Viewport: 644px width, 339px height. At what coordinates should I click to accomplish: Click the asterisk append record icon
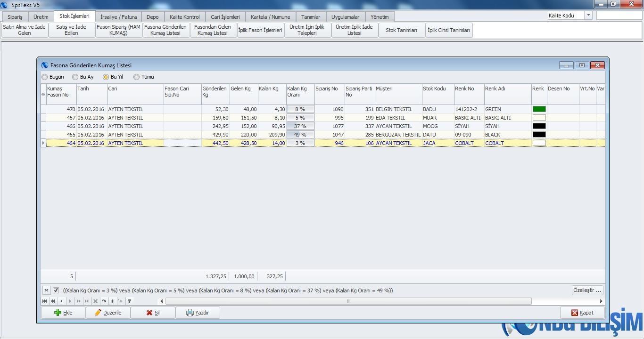pyautogui.click(x=112, y=301)
